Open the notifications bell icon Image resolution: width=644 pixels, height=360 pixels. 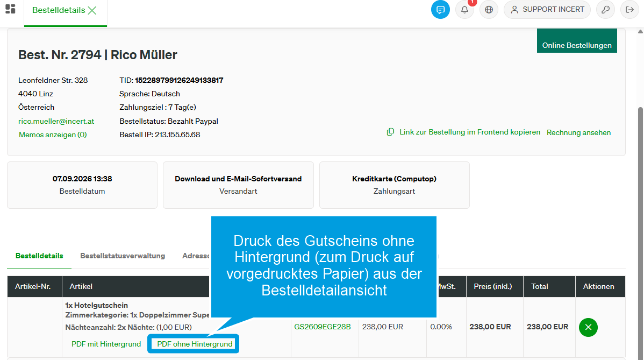pyautogui.click(x=464, y=10)
